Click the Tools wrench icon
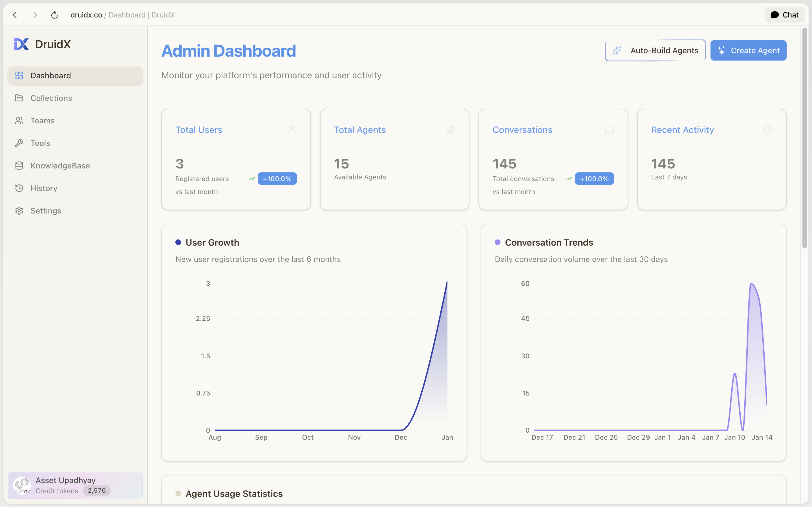This screenshot has width=812, height=507. tap(19, 143)
